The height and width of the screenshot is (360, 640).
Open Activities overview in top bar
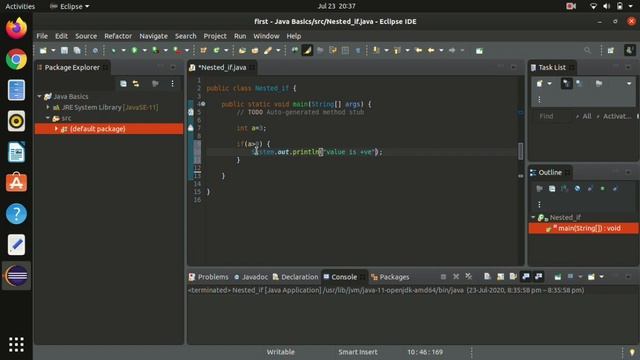20,6
